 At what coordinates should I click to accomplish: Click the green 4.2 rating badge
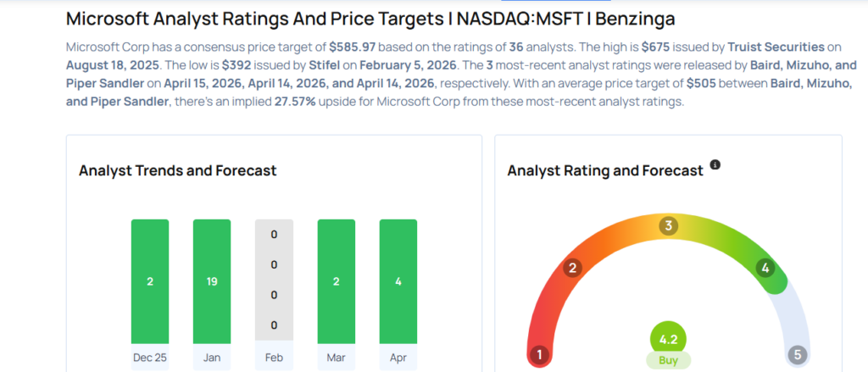coord(668,339)
